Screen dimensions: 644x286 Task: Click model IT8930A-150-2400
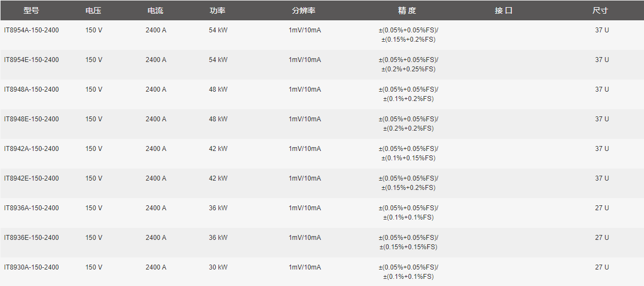point(32,267)
